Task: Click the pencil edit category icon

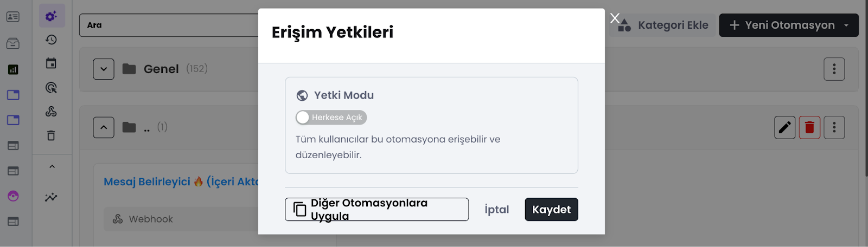Action: tap(784, 127)
